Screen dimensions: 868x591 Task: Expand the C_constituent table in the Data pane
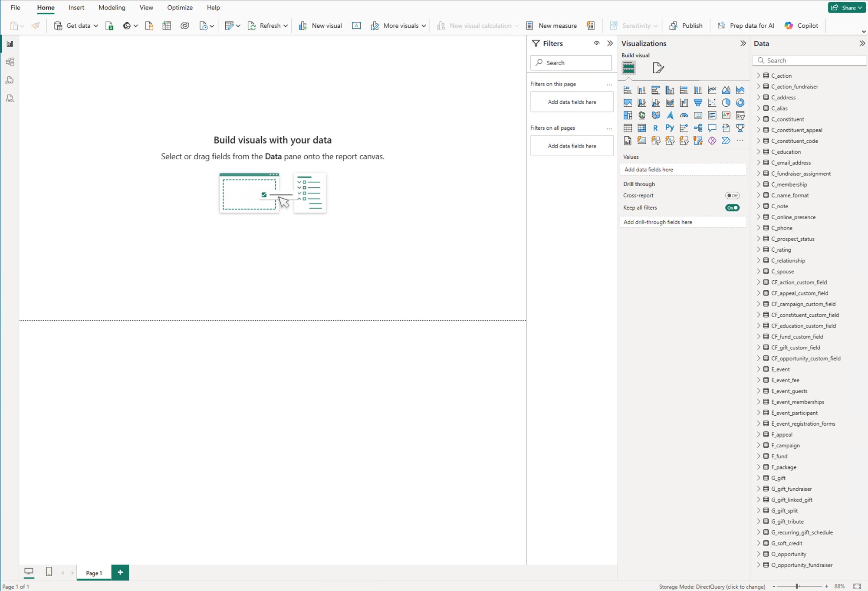[x=759, y=119]
